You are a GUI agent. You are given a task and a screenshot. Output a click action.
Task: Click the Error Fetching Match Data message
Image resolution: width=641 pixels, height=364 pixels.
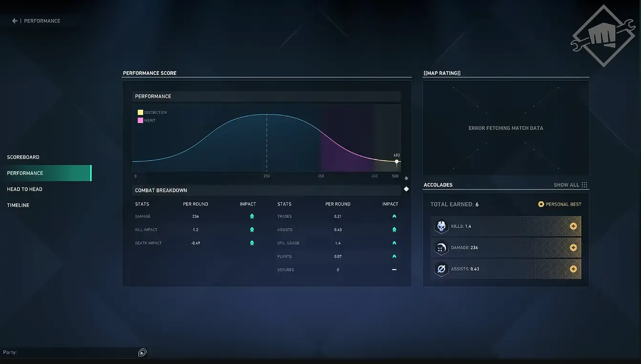506,128
